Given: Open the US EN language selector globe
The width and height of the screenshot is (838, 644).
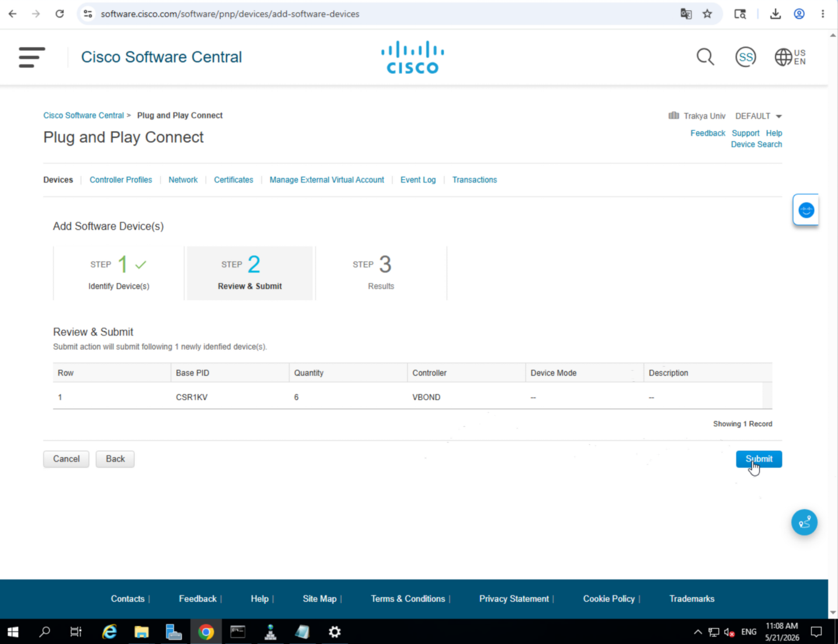Looking at the screenshot, I should (790, 57).
